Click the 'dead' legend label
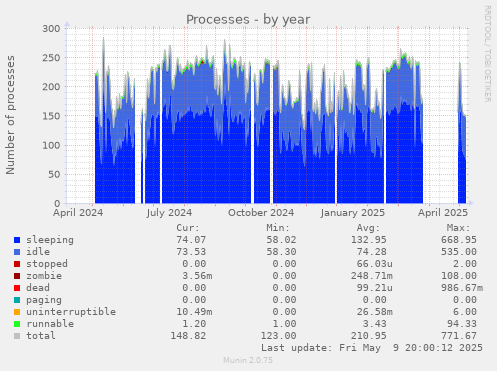Image resolution: width=497 pixels, height=371 pixels. click(38, 288)
